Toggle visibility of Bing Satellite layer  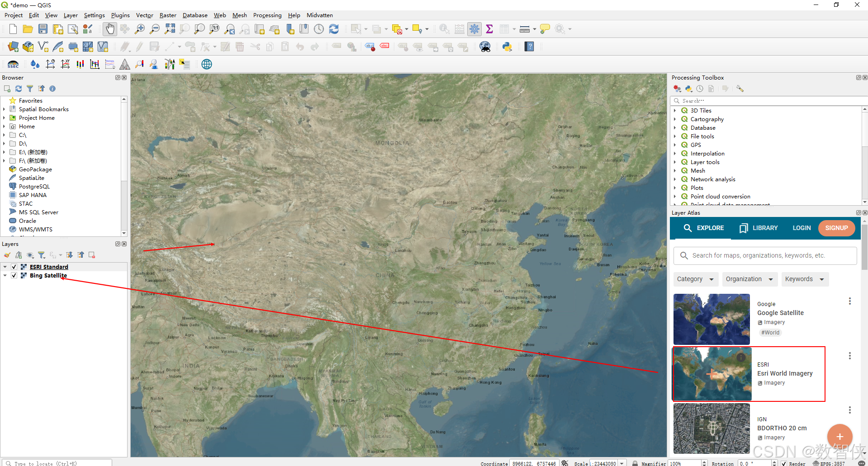point(14,275)
